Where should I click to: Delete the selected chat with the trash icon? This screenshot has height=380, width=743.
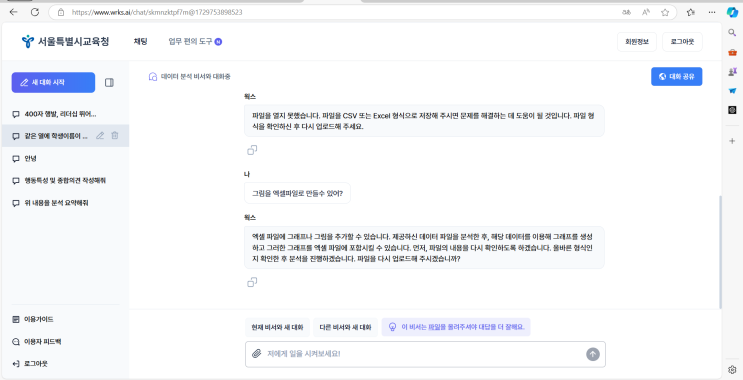[x=115, y=136]
